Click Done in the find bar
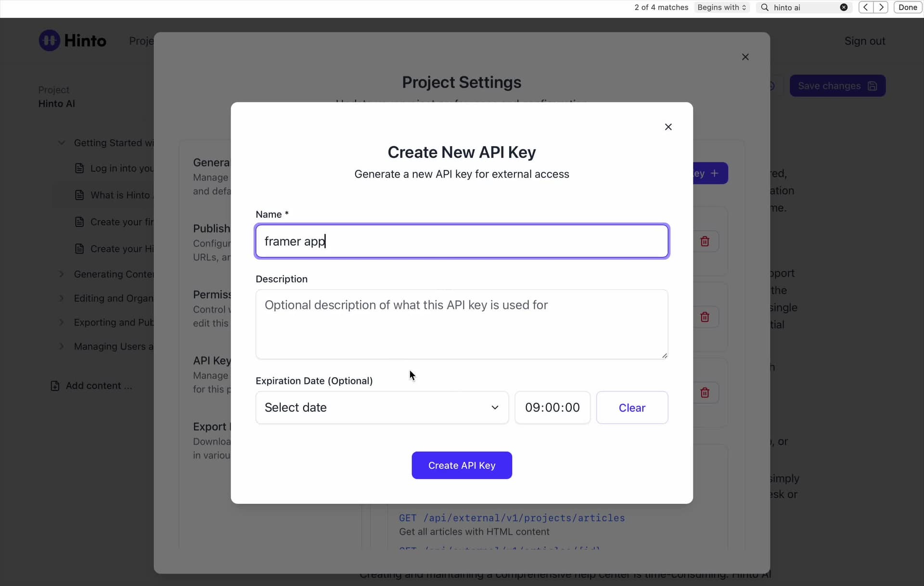 coord(908,7)
